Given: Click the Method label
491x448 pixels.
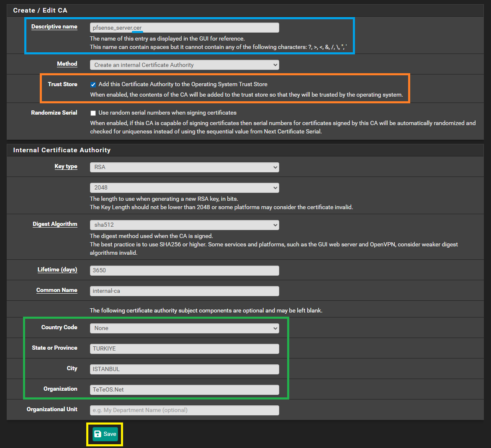Looking at the screenshot, I should [x=67, y=64].
